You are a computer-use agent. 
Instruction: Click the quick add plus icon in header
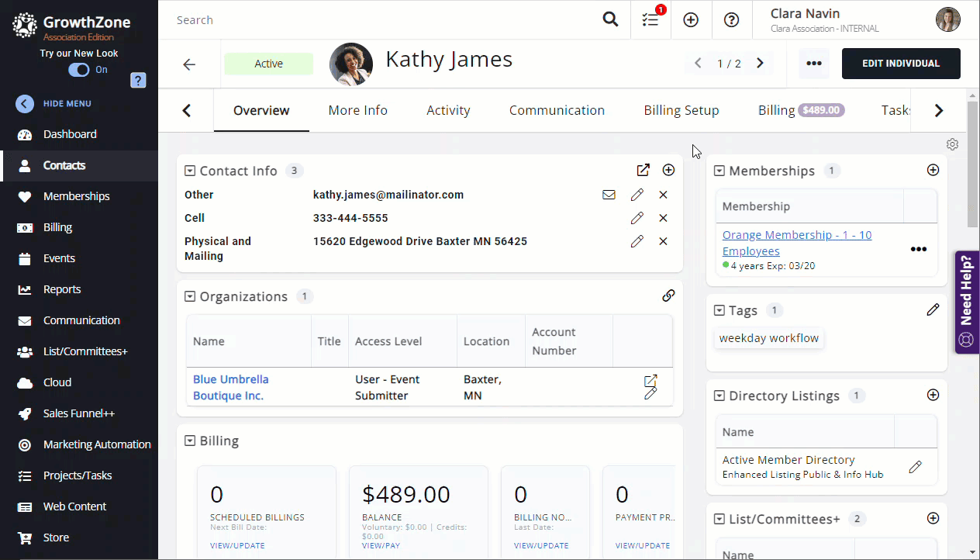[691, 20]
